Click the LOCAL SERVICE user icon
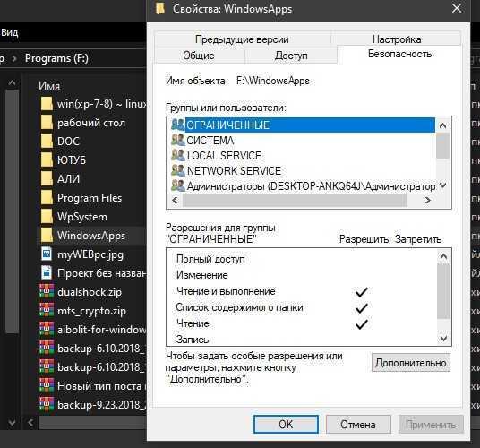The height and width of the screenshot is (448, 480). 178,155
